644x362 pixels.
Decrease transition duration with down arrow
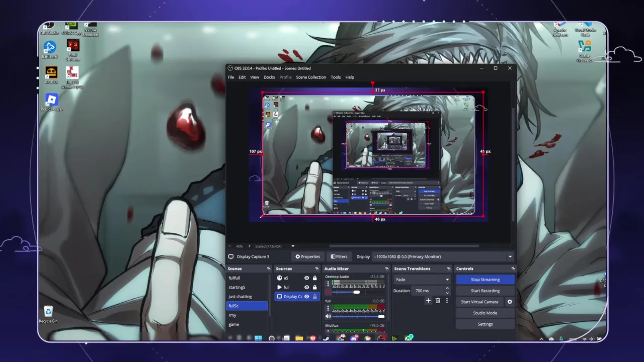[x=447, y=293]
